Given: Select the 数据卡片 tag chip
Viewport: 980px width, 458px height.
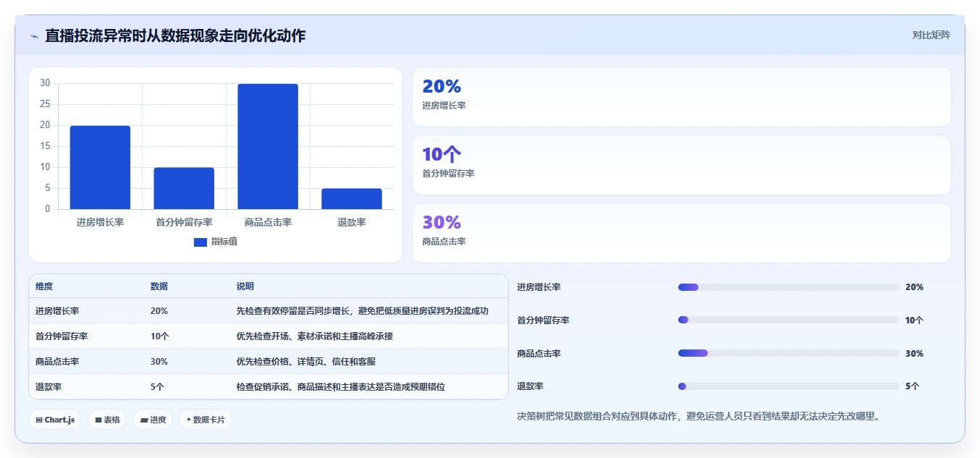Looking at the screenshot, I should pyautogui.click(x=206, y=420).
